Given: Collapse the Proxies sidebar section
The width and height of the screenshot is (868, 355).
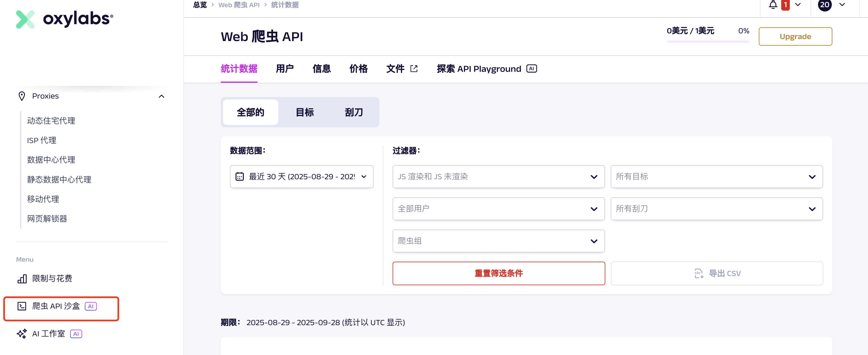Looking at the screenshot, I should pos(162,96).
